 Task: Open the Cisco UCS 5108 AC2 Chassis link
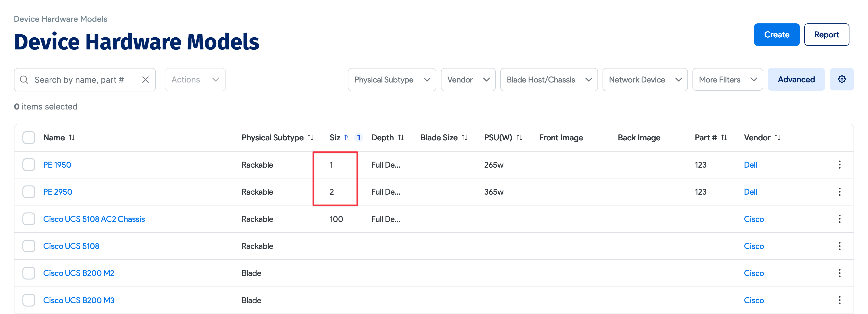(94, 219)
